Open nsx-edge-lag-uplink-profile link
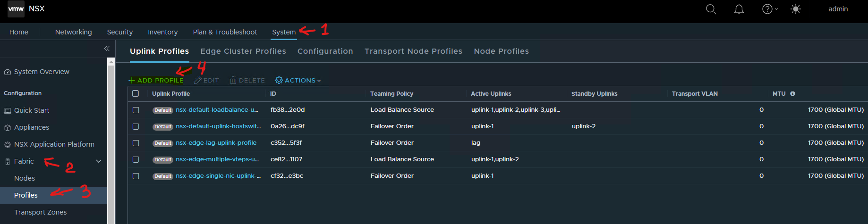 pyautogui.click(x=216, y=143)
